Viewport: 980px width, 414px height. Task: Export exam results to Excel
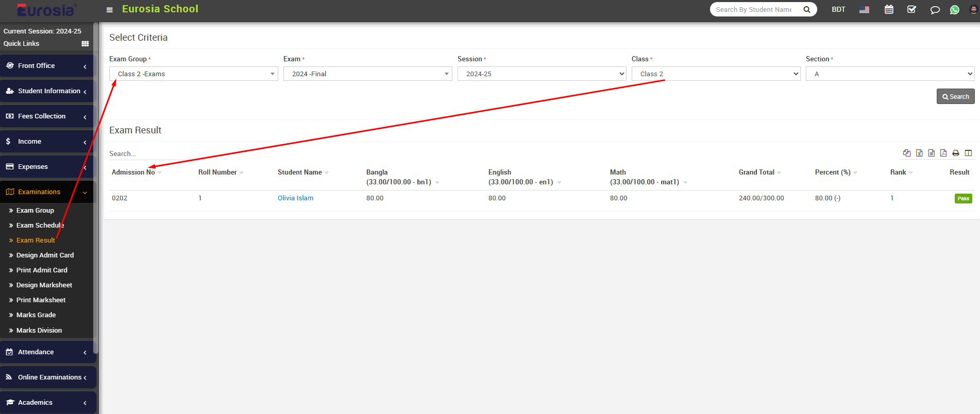coord(919,153)
